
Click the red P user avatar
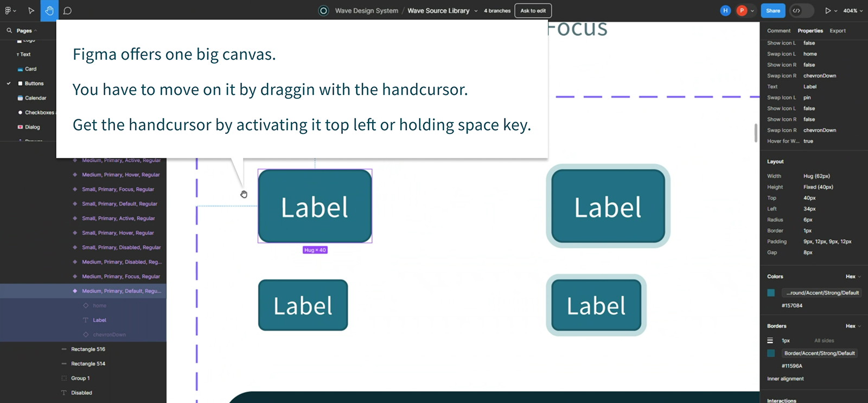(742, 10)
